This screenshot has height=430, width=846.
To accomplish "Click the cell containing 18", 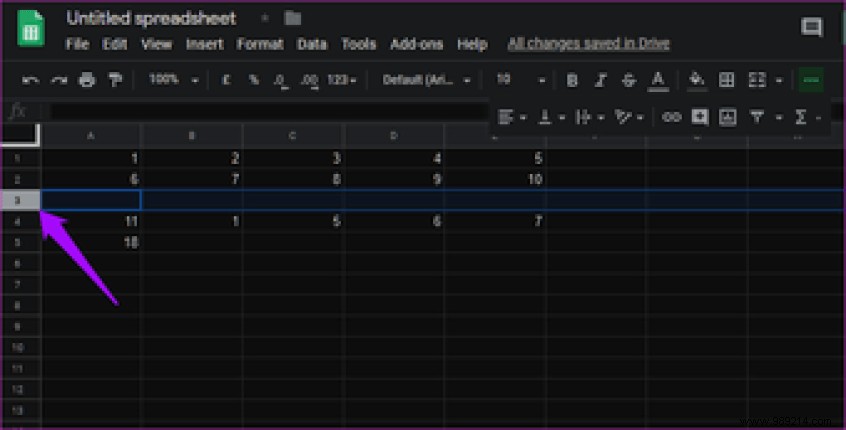I will [x=91, y=242].
